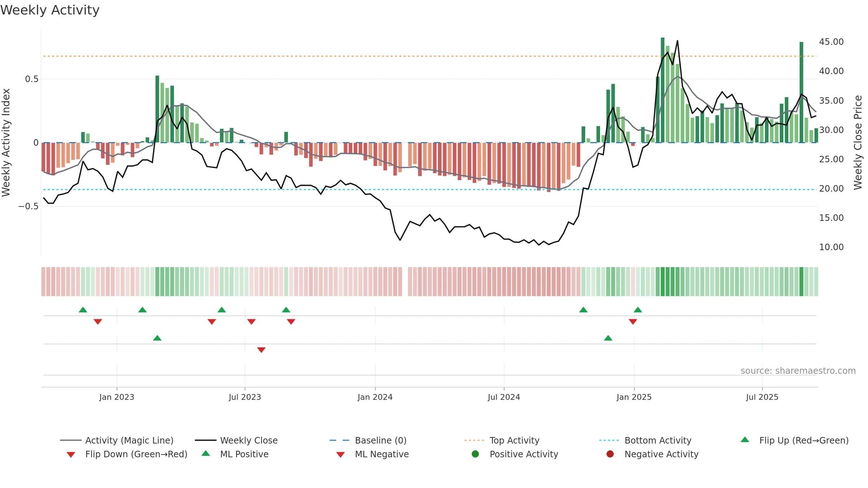Screen dimensions: 868x488
Task: Toggle the Baseline (0) legend entry
Action: [x=368, y=440]
